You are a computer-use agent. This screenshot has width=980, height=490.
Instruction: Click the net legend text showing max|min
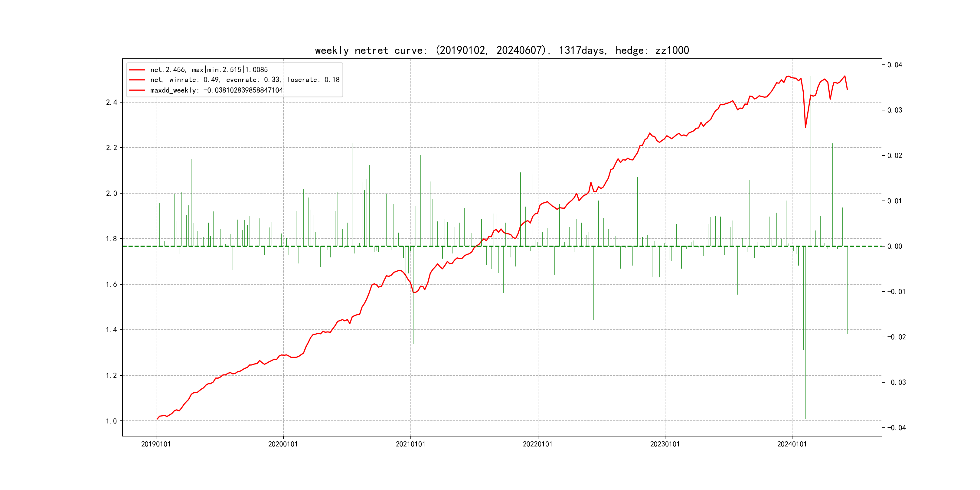tap(209, 70)
